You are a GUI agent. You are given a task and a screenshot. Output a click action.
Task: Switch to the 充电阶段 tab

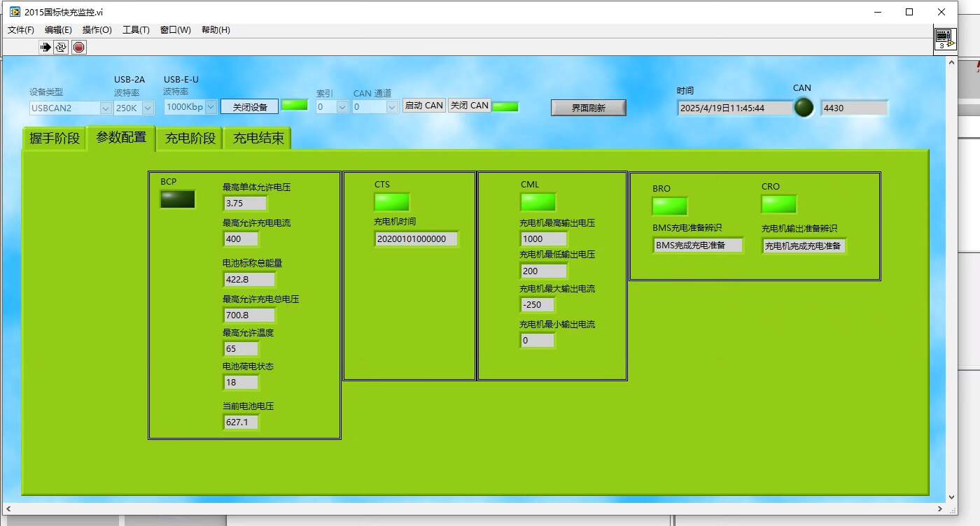(190, 138)
